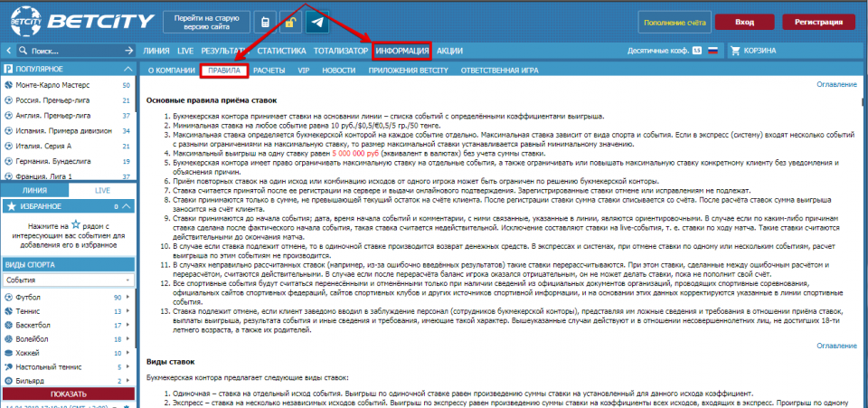Click the Russian flag language icon
868x408 pixels.
712,52
